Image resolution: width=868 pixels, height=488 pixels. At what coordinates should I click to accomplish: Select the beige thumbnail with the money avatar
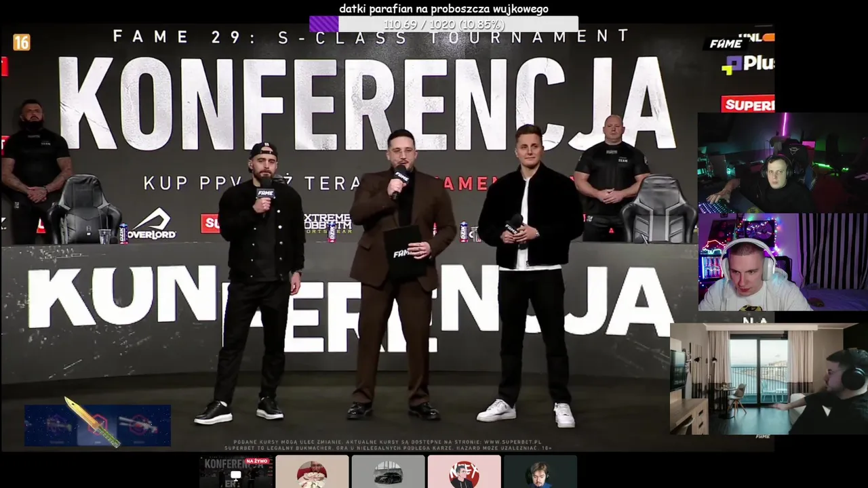(312, 471)
